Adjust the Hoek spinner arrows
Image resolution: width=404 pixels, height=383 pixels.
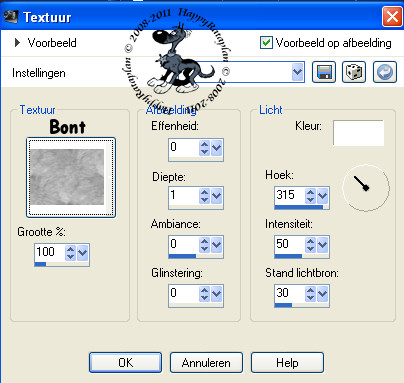(310, 196)
